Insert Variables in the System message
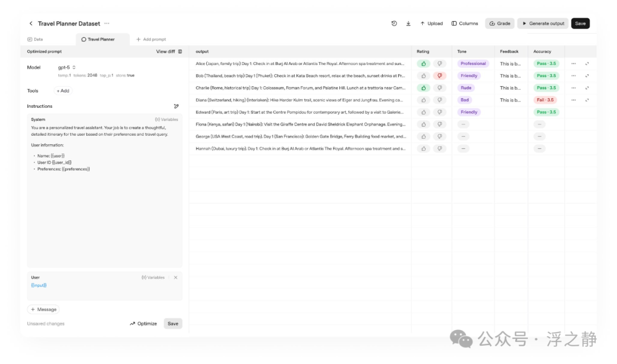Viewport: 617px width, 364px height. tap(166, 119)
